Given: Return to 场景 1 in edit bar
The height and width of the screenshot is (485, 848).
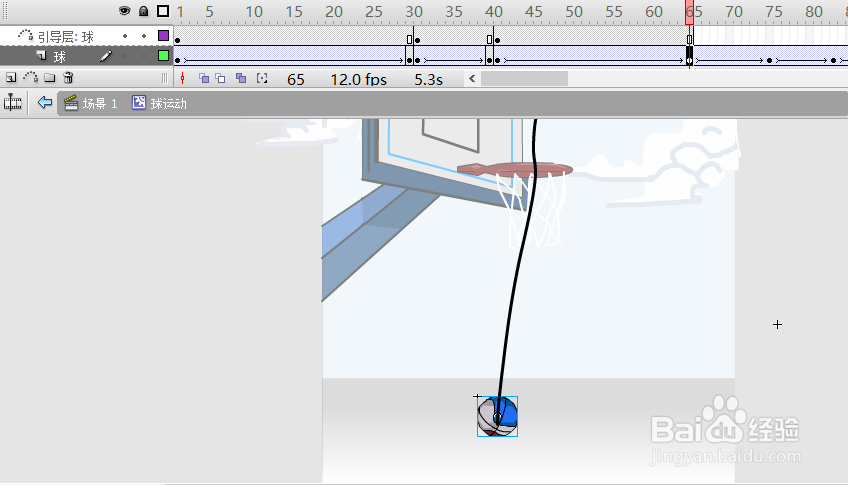Looking at the screenshot, I should [100, 103].
